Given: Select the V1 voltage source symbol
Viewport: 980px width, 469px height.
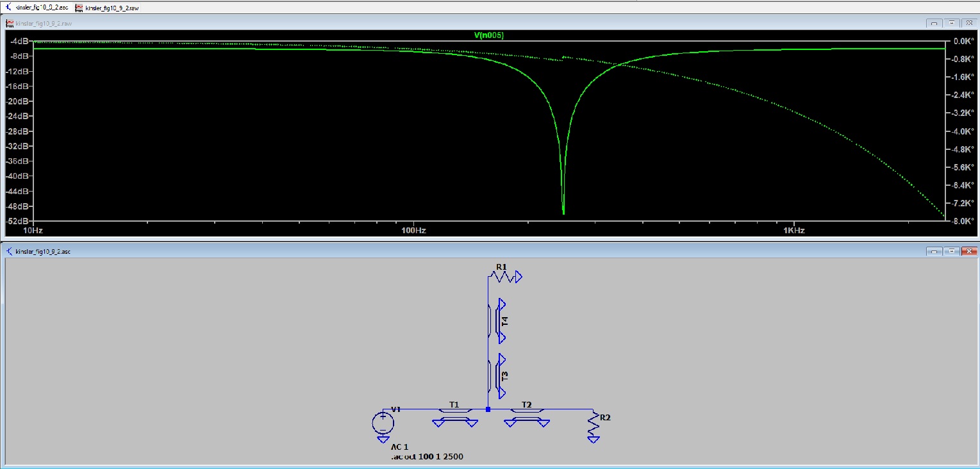Looking at the screenshot, I should [x=383, y=422].
